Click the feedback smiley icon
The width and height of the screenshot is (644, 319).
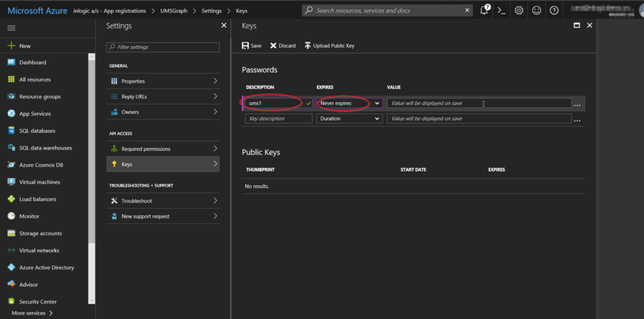coord(537,11)
